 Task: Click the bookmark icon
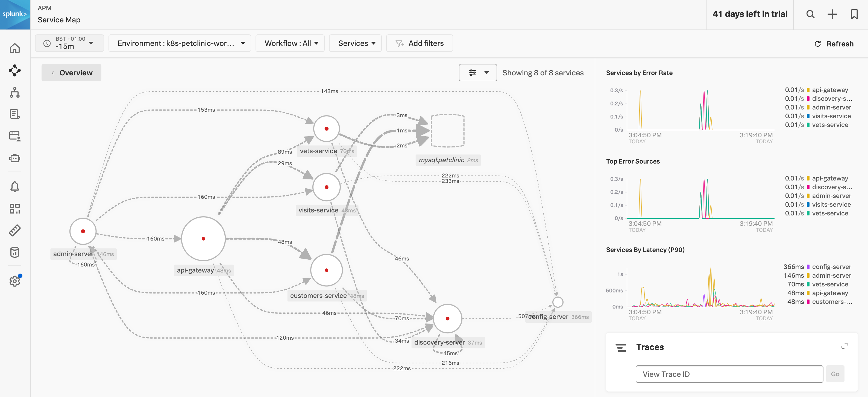click(854, 14)
